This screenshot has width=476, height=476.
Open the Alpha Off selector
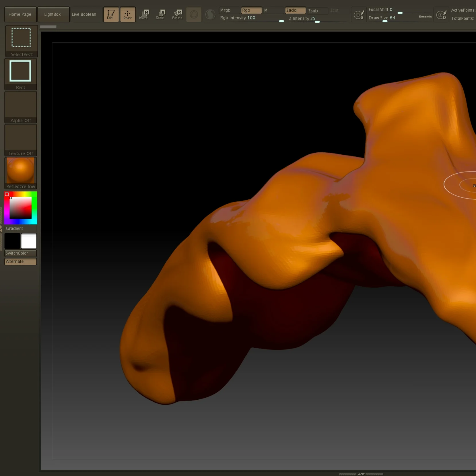[20, 107]
